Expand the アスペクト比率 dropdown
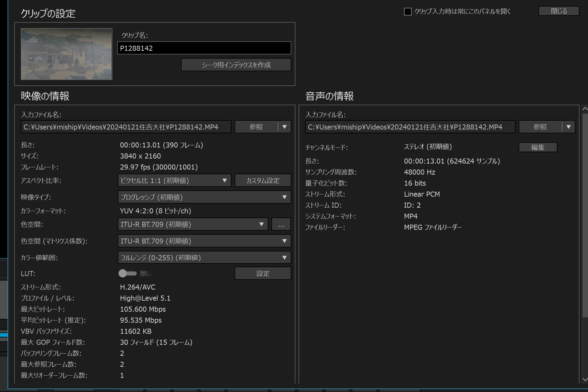This screenshot has width=588, height=392. tap(174, 181)
